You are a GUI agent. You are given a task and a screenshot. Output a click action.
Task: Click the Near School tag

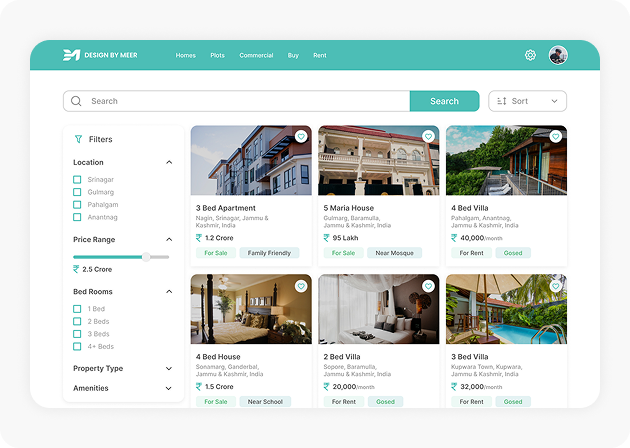(x=265, y=401)
